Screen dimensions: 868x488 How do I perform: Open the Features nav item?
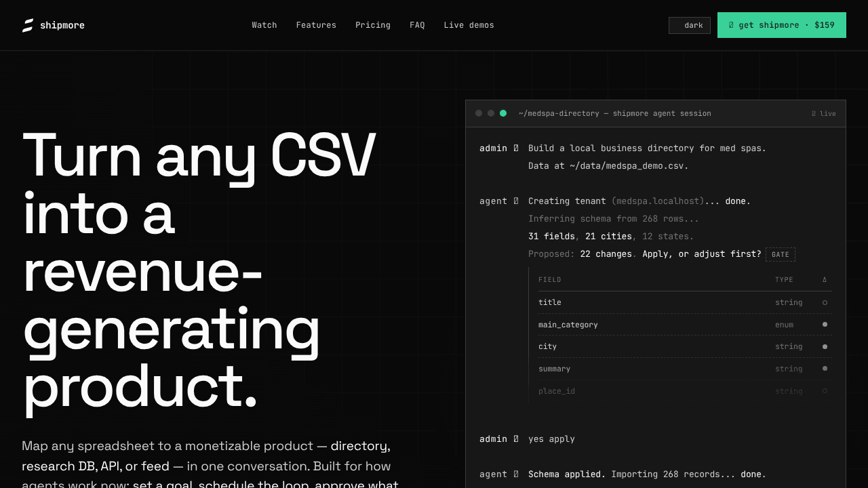click(316, 25)
